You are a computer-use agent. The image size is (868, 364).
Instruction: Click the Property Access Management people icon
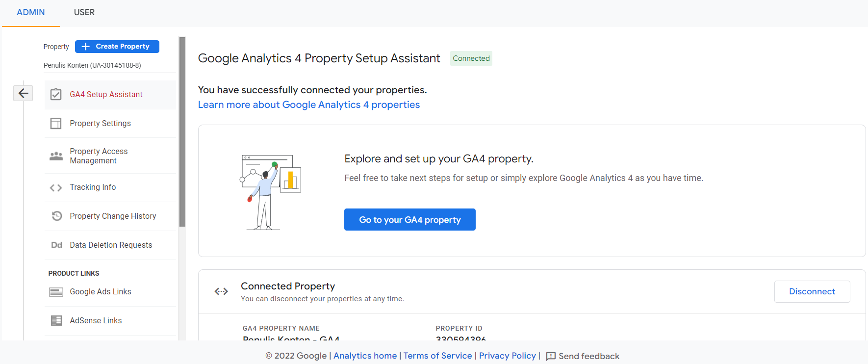(56, 156)
